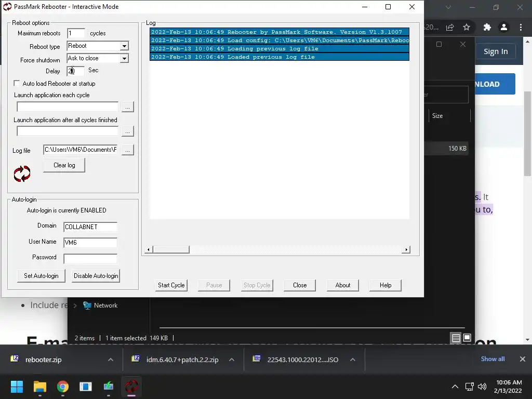This screenshot has height=399, width=532.
Task: Open the Reboot type dropdown
Action: click(125, 46)
